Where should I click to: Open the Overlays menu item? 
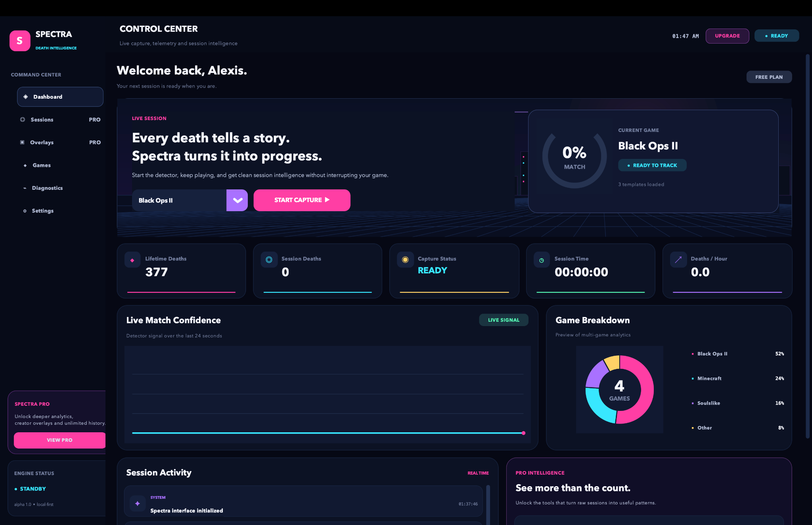coord(60,142)
